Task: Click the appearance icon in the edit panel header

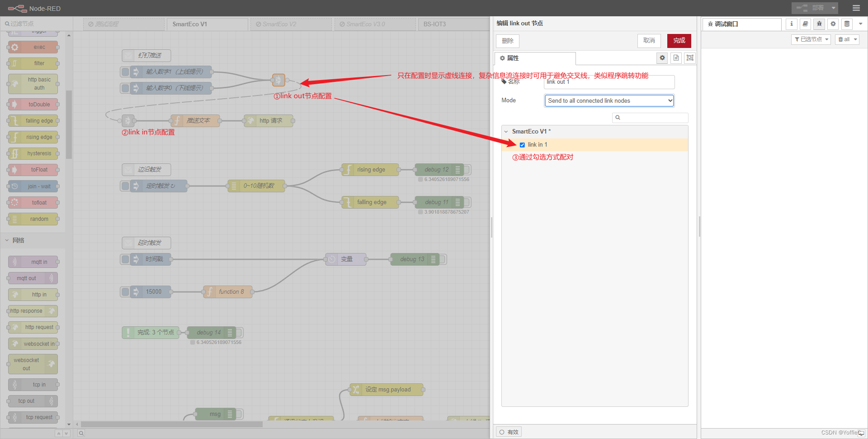Action: point(690,58)
